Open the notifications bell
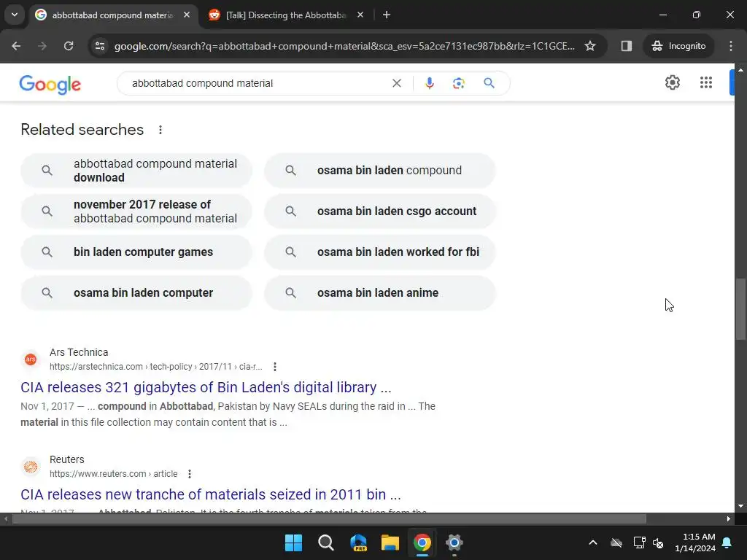 [727, 542]
